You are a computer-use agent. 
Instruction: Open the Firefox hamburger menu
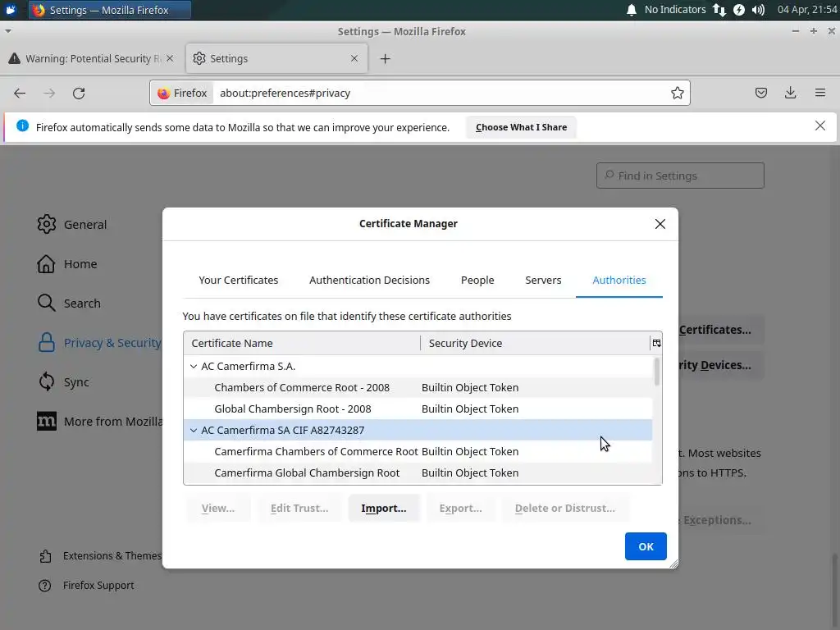(x=819, y=94)
